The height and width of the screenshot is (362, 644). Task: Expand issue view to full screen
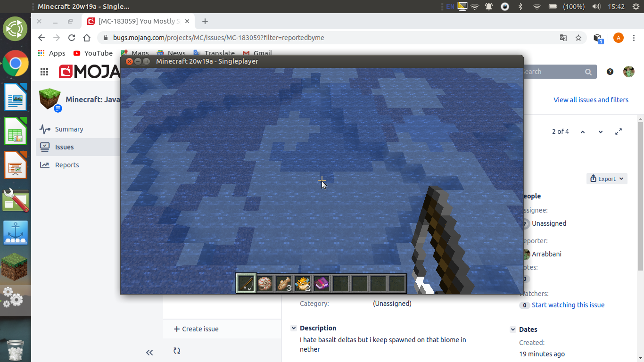[x=619, y=132]
